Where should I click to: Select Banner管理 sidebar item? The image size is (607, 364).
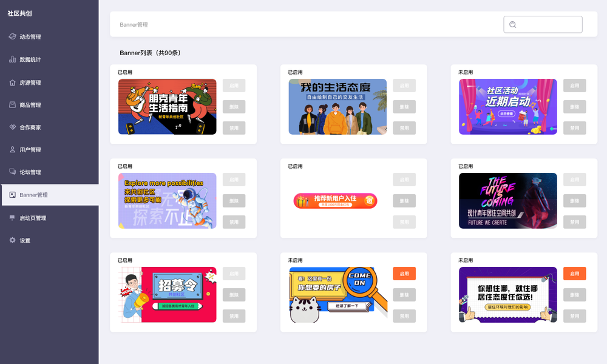pos(50,195)
